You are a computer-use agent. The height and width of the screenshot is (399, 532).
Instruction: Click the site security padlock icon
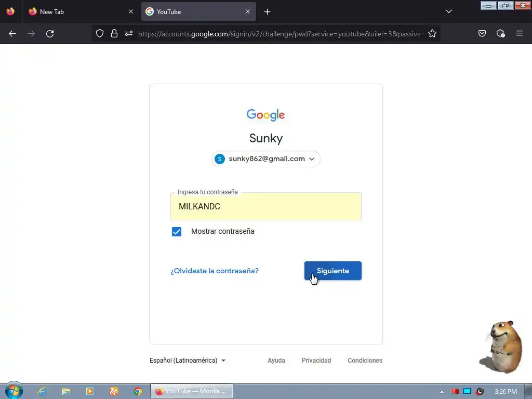point(114,33)
